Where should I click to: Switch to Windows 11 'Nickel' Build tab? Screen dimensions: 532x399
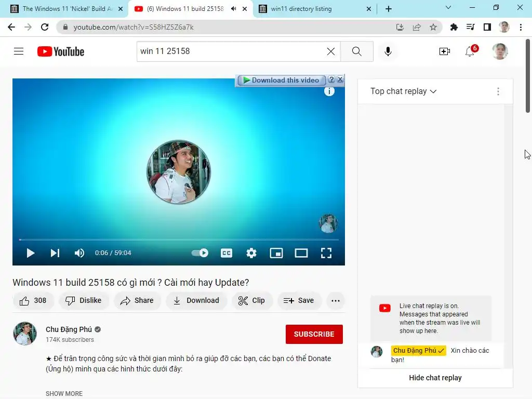tap(67, 9)
